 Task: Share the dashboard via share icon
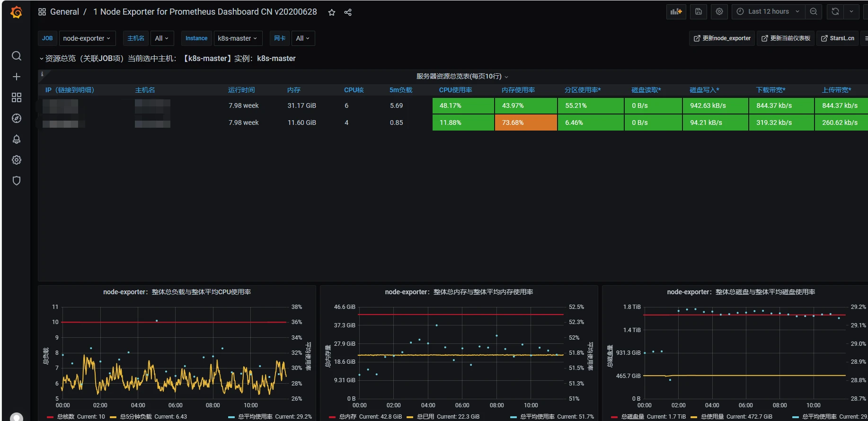coord(348,12)
